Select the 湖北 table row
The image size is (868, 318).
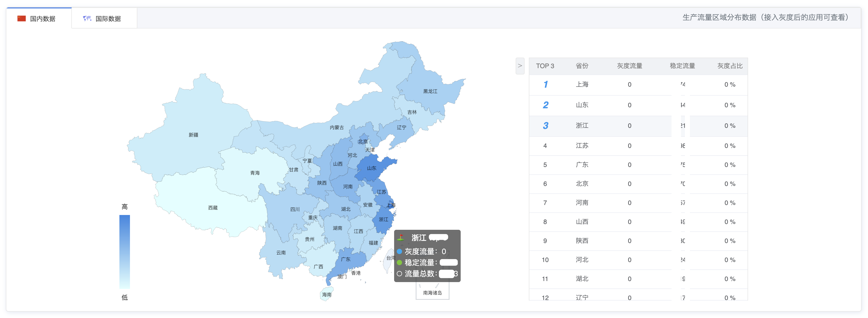click(x=638, y=279)
